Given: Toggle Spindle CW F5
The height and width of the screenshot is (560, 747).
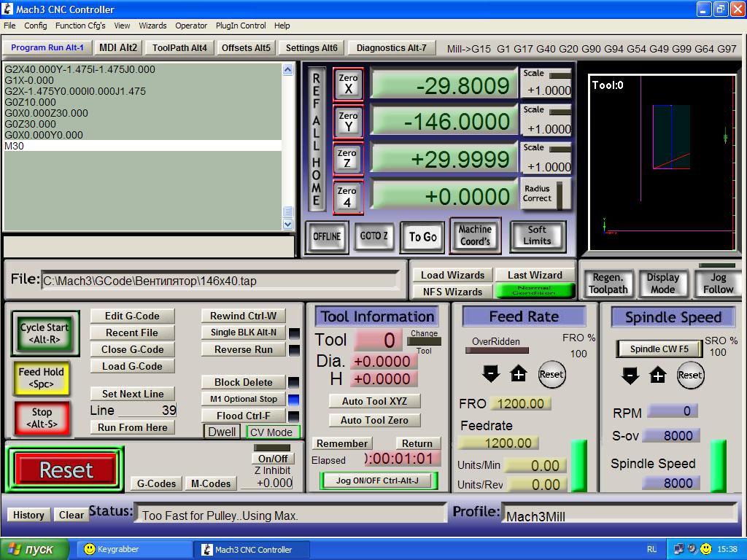Looking at the screenshot, I should click(x=659, y=349).
